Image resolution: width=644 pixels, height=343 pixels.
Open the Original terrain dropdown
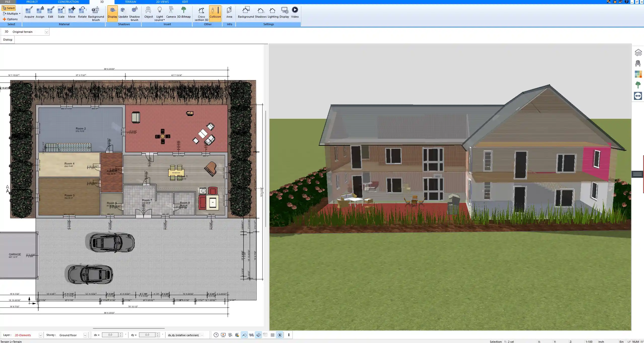pyautogui.click(x=47, y=32)
